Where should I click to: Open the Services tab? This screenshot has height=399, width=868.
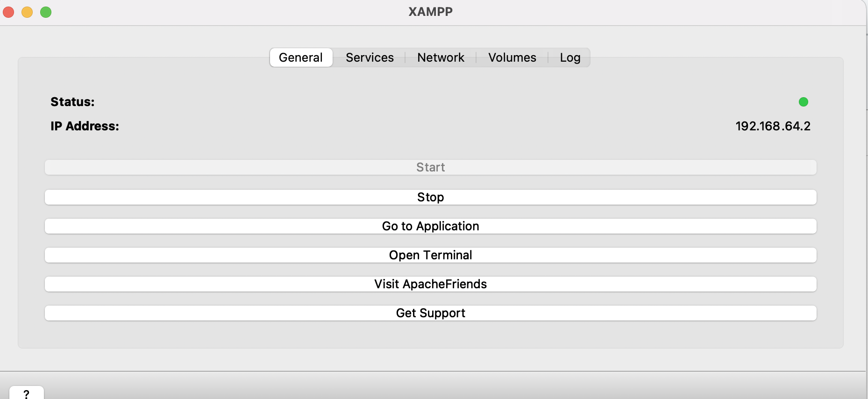tap(370, 57)
